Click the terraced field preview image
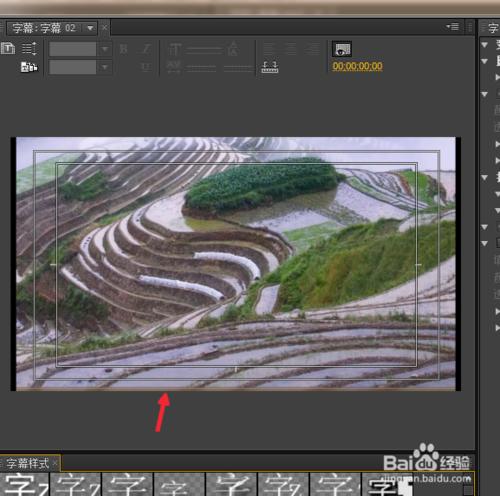500x496 pixels. tap(236, 263)
